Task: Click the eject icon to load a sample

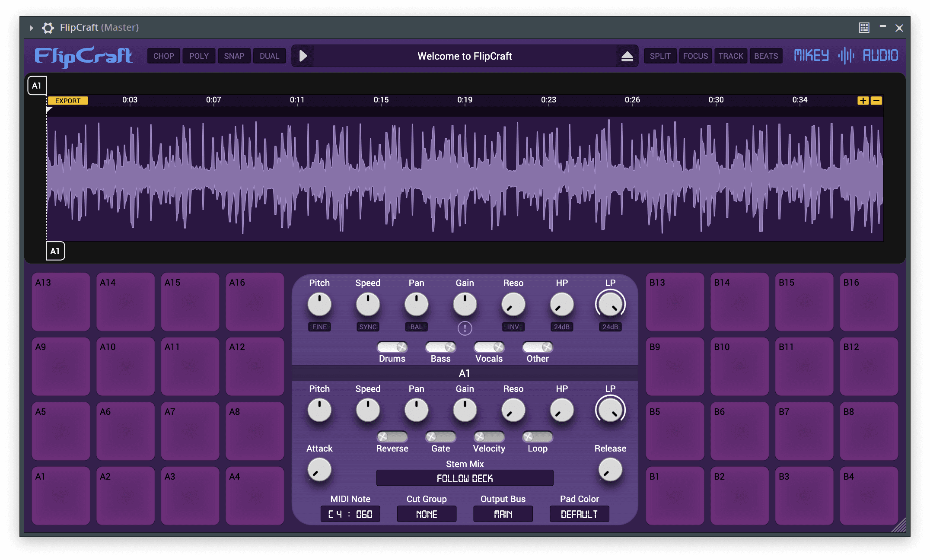Action: tap(627, 56)
